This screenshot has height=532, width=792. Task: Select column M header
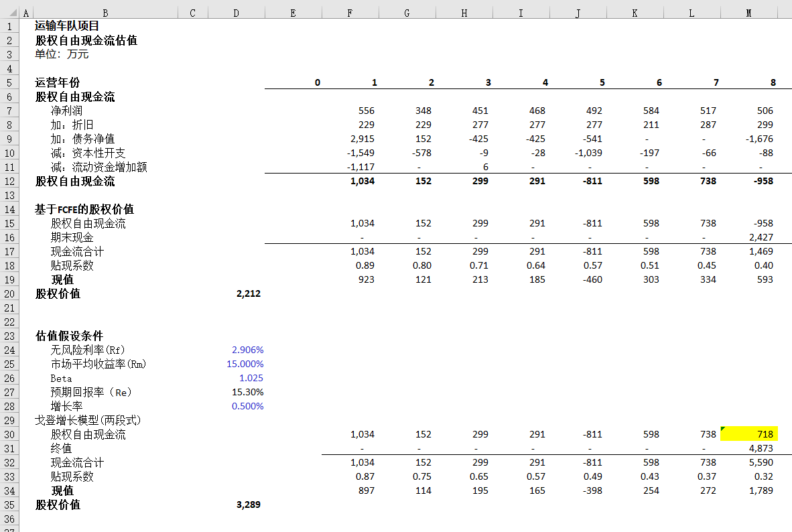click(748, 13)
